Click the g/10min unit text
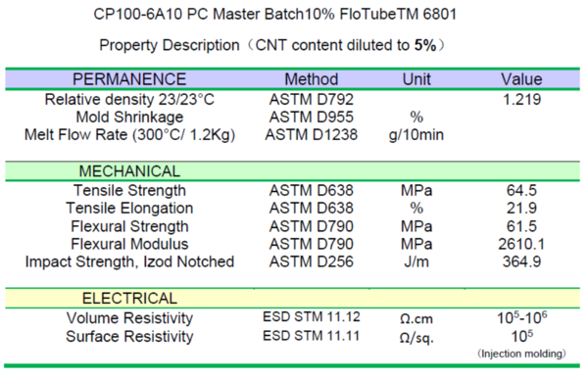Screen dimensions: 588x380 tap(416, 135)
